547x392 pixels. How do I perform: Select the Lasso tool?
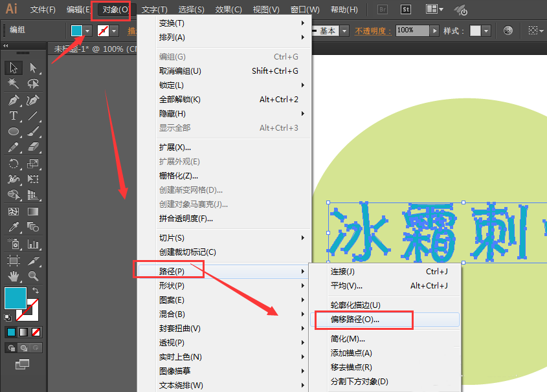[x=33, y=83]
